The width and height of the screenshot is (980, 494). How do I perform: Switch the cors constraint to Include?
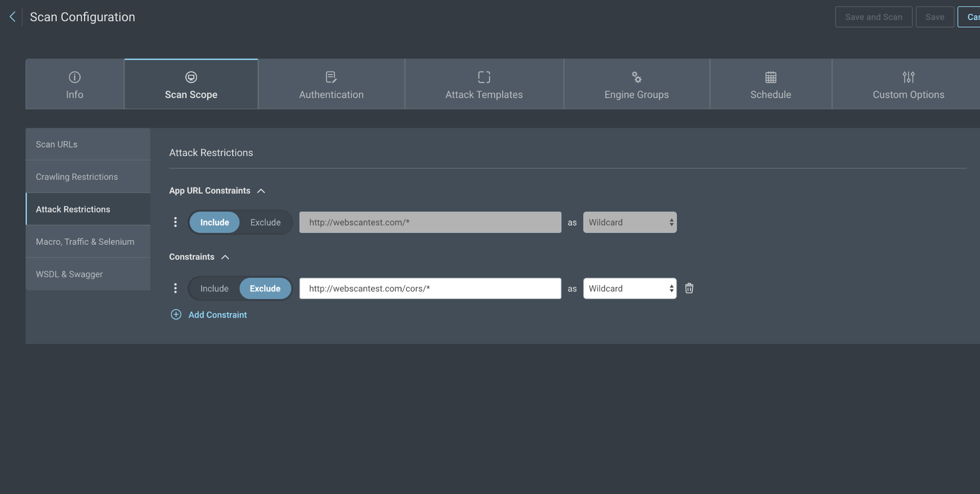click(214, 288)
